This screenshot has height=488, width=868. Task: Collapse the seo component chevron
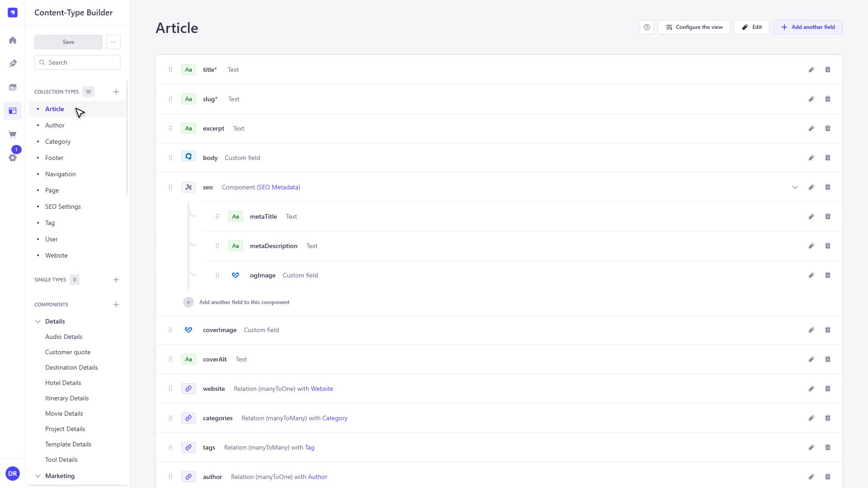pyautogui.click(x=795, y=187)
